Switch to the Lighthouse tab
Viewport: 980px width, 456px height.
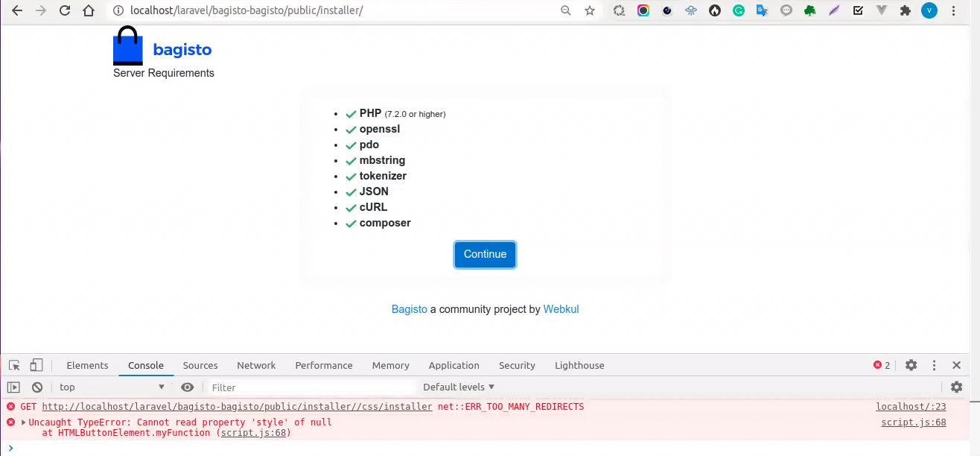click(579, 365)
